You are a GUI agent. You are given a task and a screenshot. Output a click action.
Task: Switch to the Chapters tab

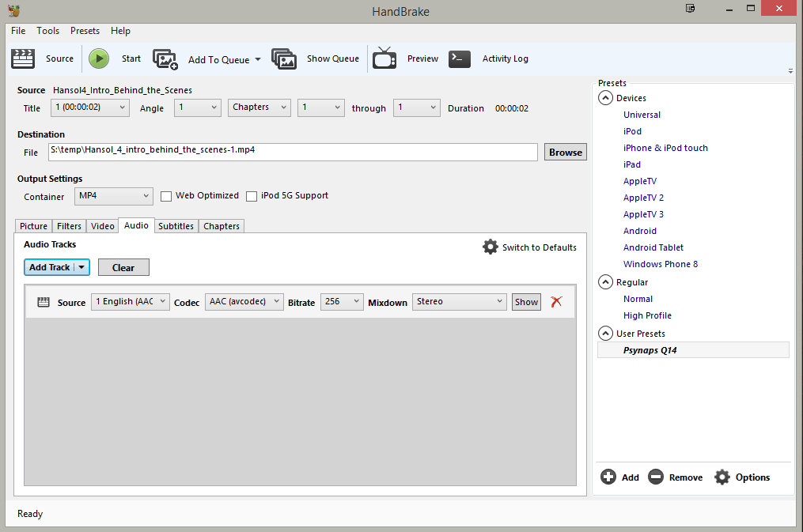(x=222, y=226)
